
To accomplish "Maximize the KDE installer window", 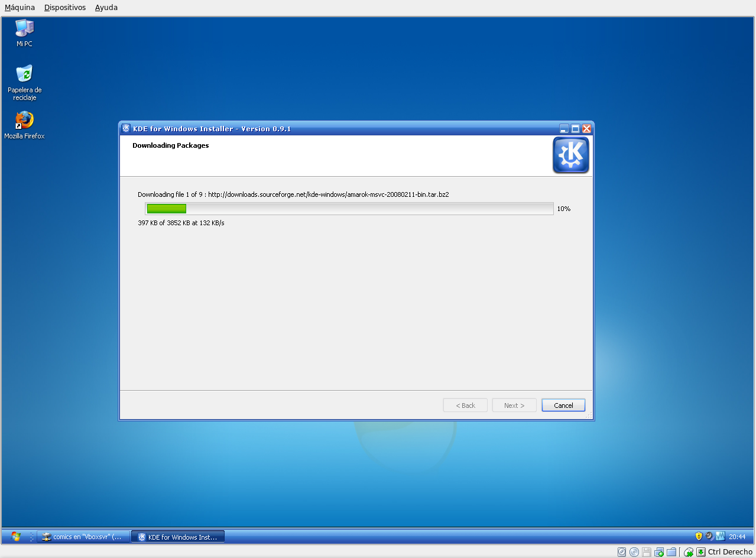I will 575,128.
